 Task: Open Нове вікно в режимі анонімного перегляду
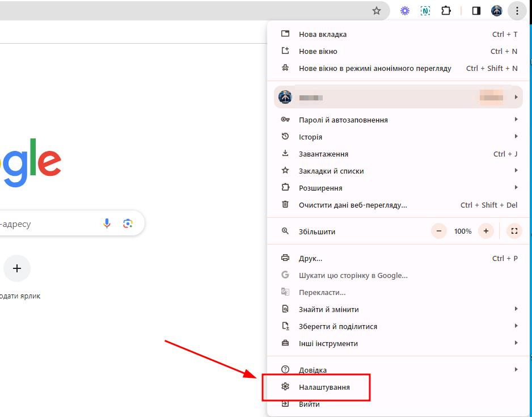click(x=399, y=68)
